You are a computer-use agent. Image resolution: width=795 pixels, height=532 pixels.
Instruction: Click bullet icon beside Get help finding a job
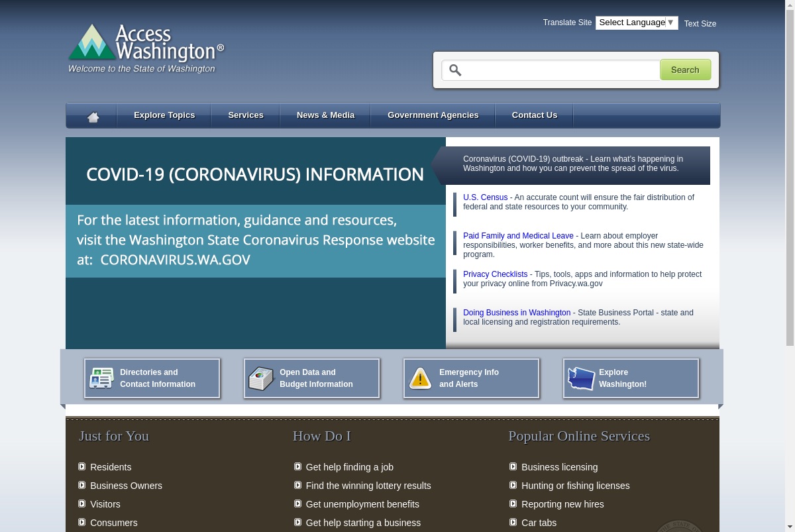tap(298, 466)
